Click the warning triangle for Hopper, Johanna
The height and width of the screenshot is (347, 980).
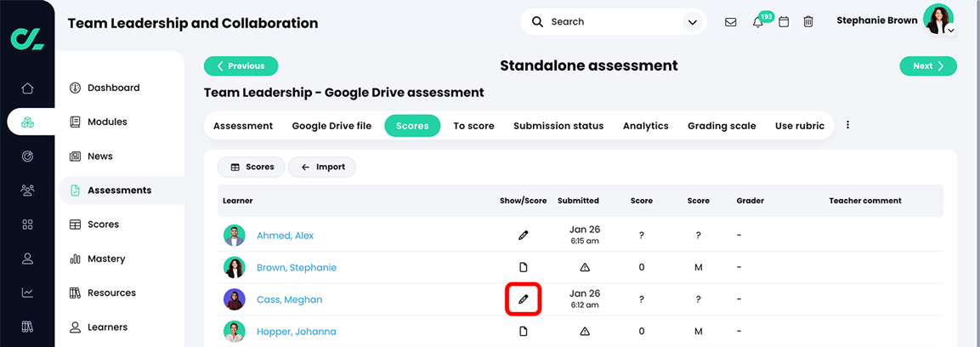click(x=585, y=332)
